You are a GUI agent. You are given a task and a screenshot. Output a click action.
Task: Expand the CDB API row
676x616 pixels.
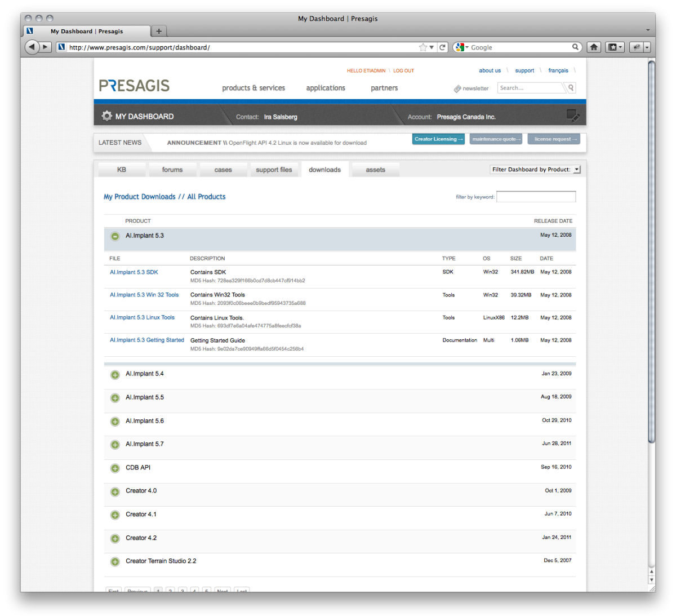(115, 468)
